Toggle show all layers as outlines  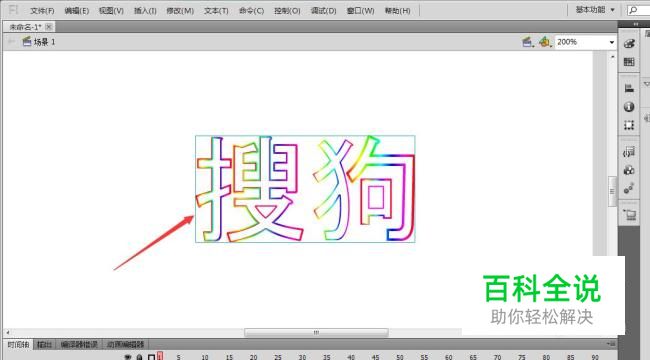coord(151,357)
